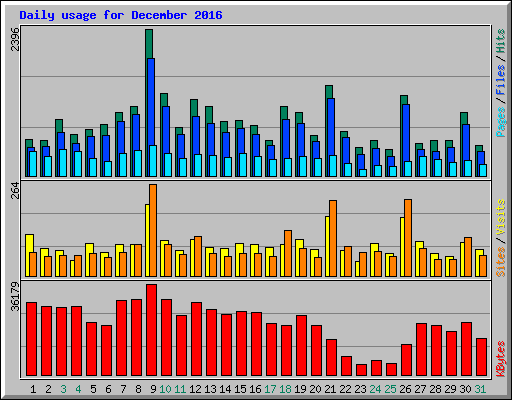Click the red "KBytes" legend label
The image size is (512, 400).
point(501,359)
